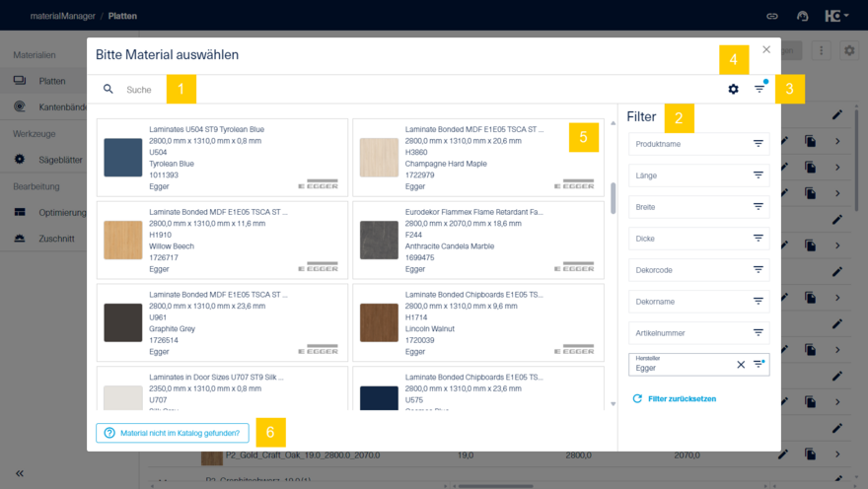This screenshot has width=868, height=489.
Task: Click the question mark help icon
Action: tap(109, 433)
